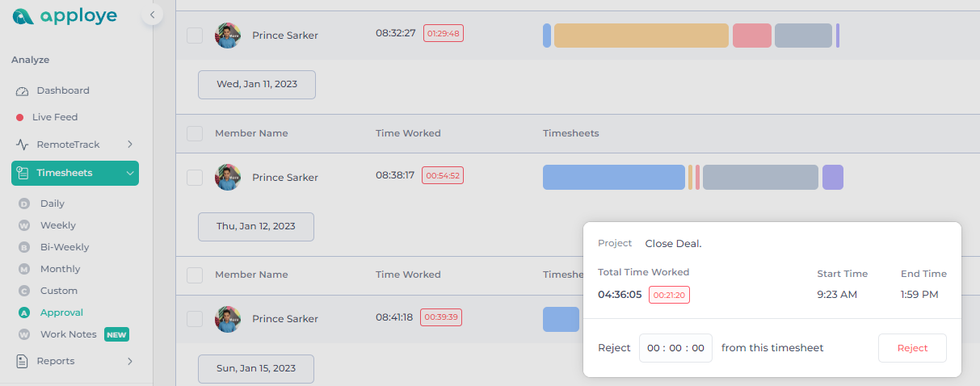980x386 pixels.
Task: Tick the Prince Sarker 08:41:18 row checkbox
Action: [195, 319]
